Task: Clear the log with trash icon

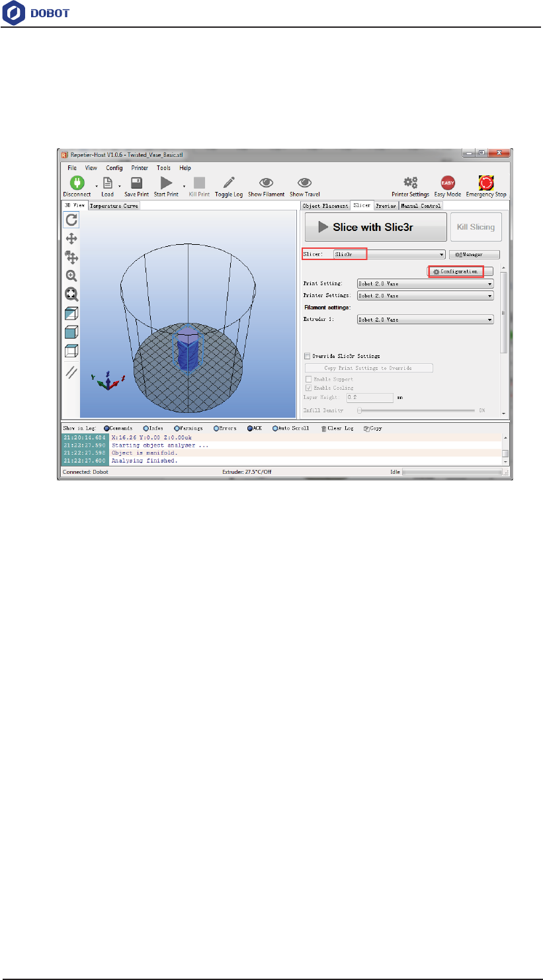Action: 323,428
